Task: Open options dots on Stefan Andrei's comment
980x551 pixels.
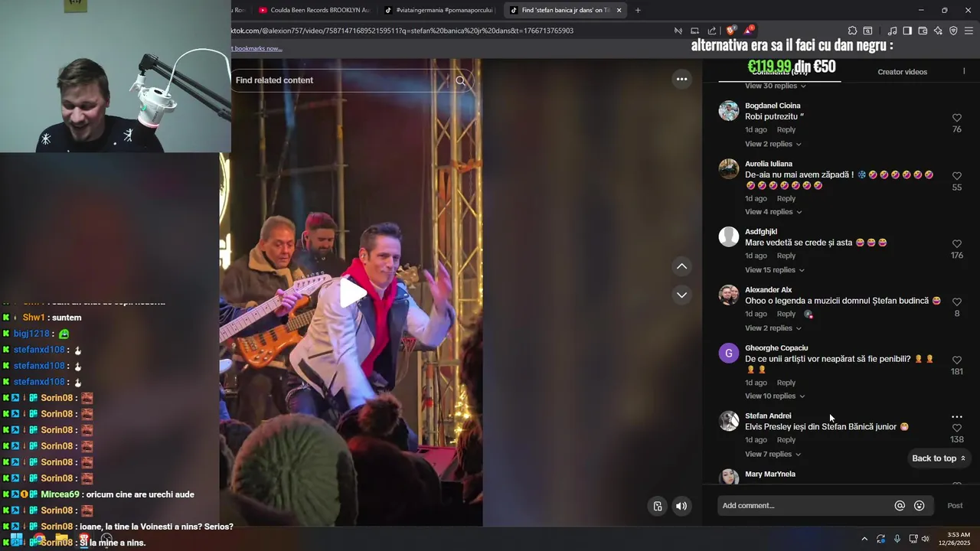Action: pos(957,417)
